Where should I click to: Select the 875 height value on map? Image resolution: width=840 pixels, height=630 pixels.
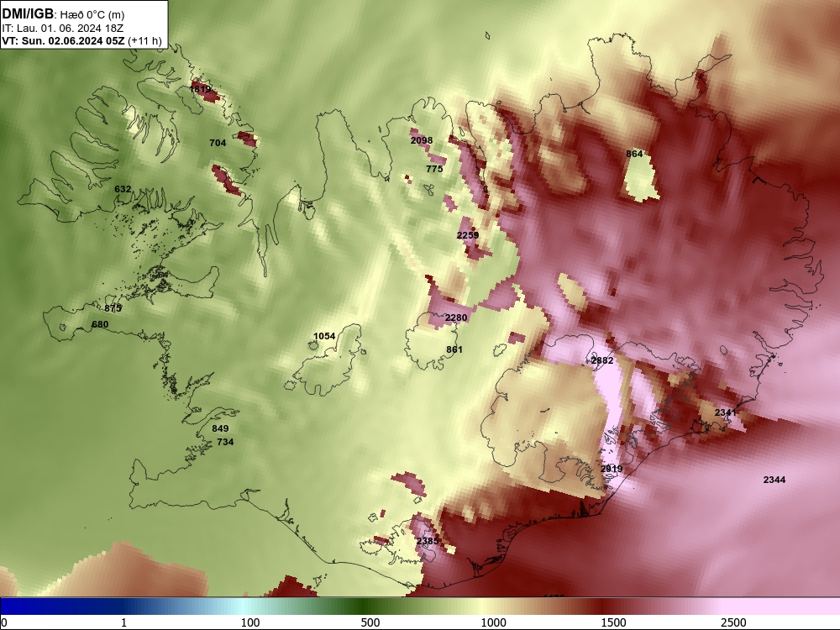click(113, 308)
